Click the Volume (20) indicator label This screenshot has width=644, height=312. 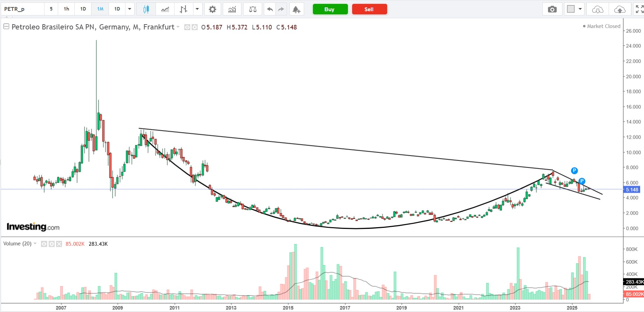pyautogui.click(x=17, y=244)
